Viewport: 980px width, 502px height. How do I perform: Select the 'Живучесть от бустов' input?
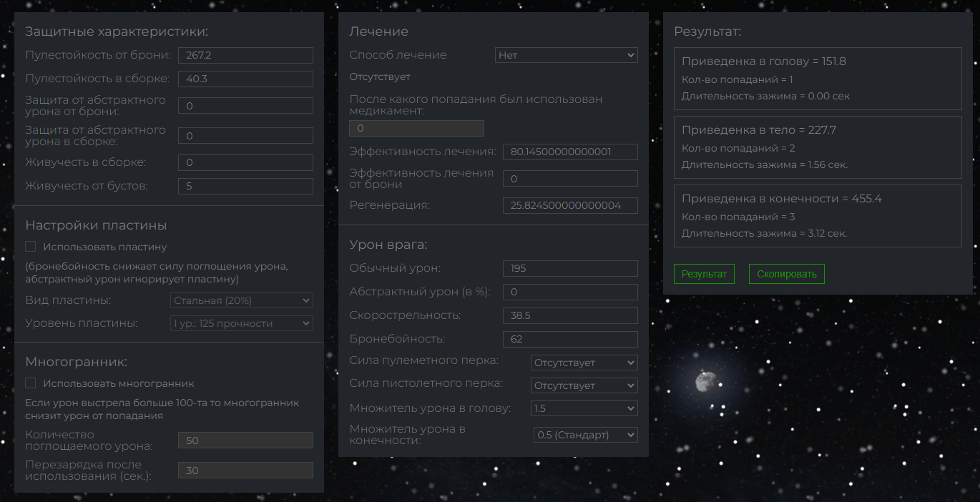(245, 186)
